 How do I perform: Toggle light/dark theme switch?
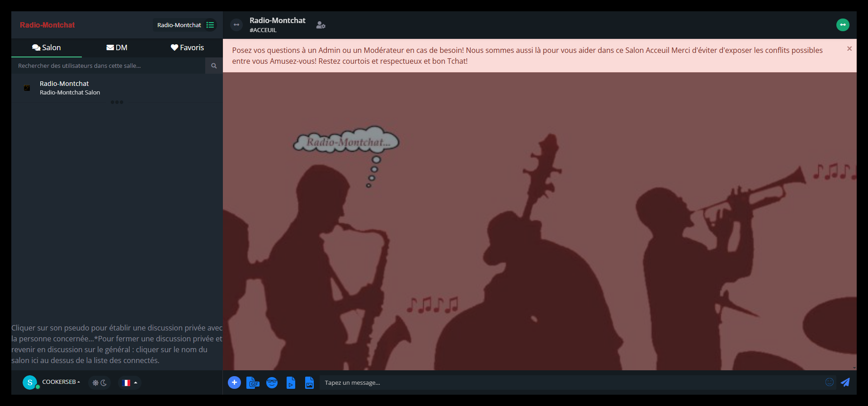coord(99,383)
